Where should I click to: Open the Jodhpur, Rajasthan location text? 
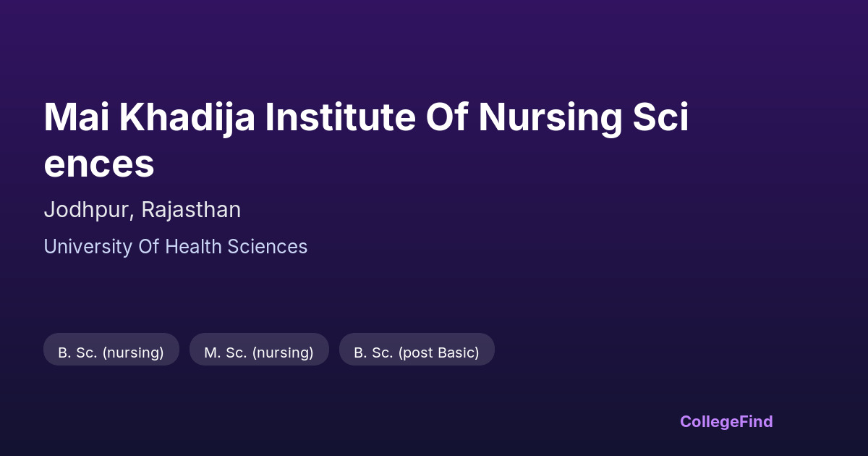pyautogui.click(x=142, y=210)
